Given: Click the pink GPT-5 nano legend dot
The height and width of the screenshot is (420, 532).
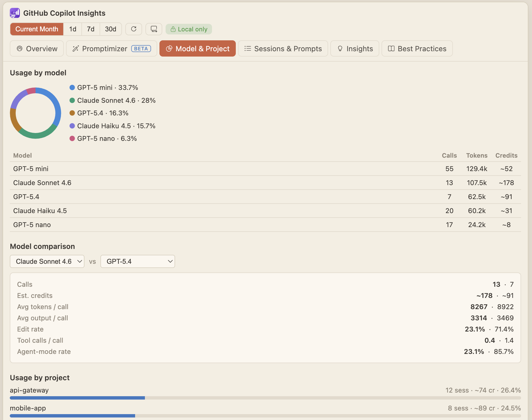Looking at the screenshot, I should pyautogui.click(x=72, y=138).
